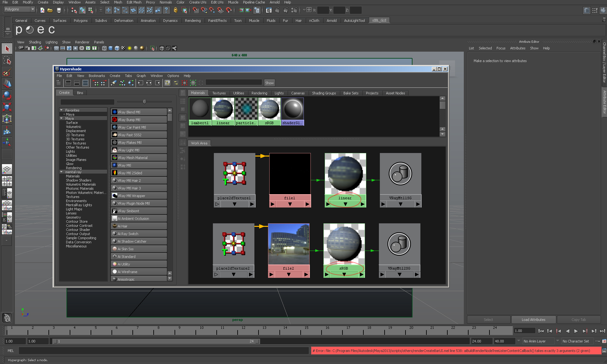
Task: Click Rearrange Graph icon in Hypershade toolbar
Action: point(122,83)
